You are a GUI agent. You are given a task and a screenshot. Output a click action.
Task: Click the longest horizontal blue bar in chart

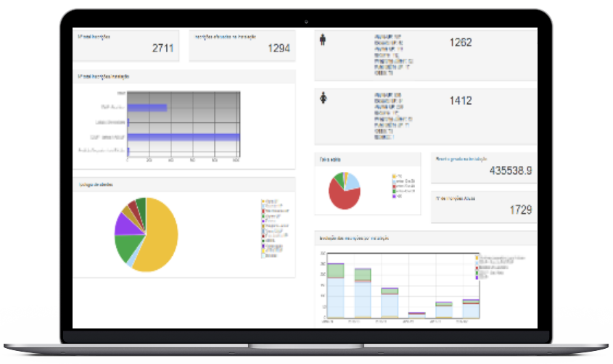[184, 137]
